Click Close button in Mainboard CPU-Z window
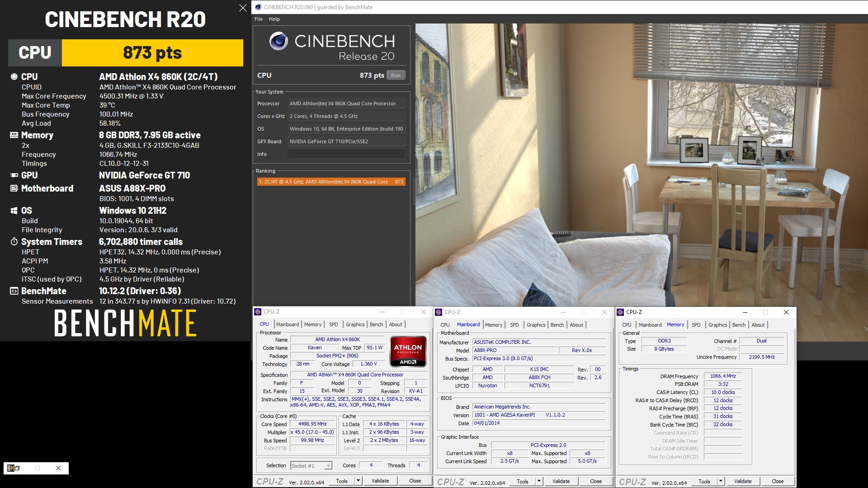868x488 pixels. click(596, 481)
